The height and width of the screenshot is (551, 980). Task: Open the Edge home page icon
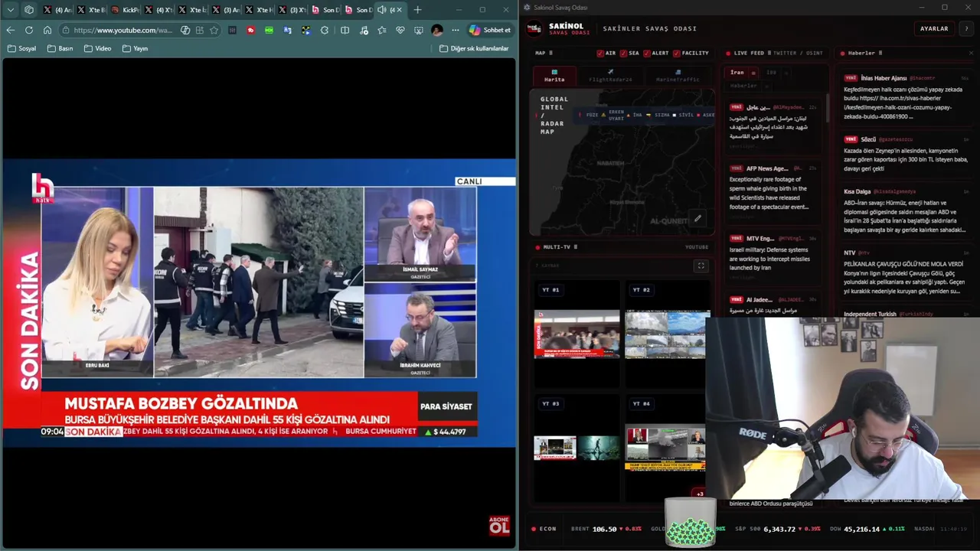[47, 30]
